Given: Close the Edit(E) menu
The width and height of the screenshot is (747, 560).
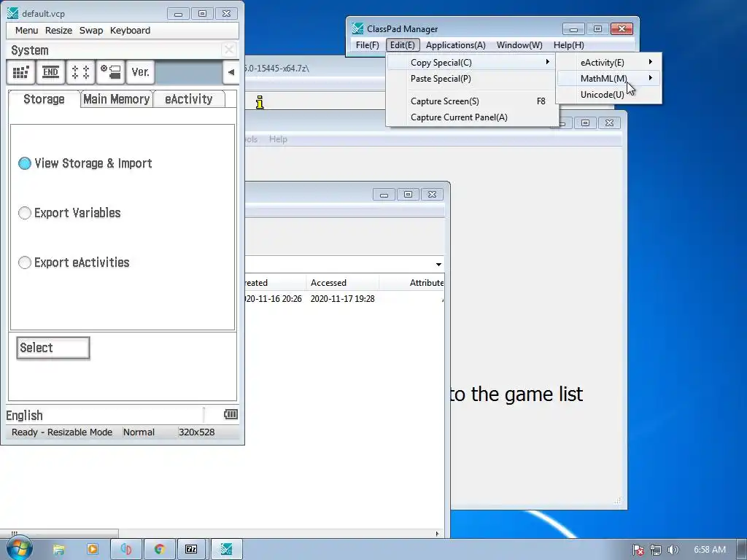Looking at the screenshot, I should [x=403, y=44].
